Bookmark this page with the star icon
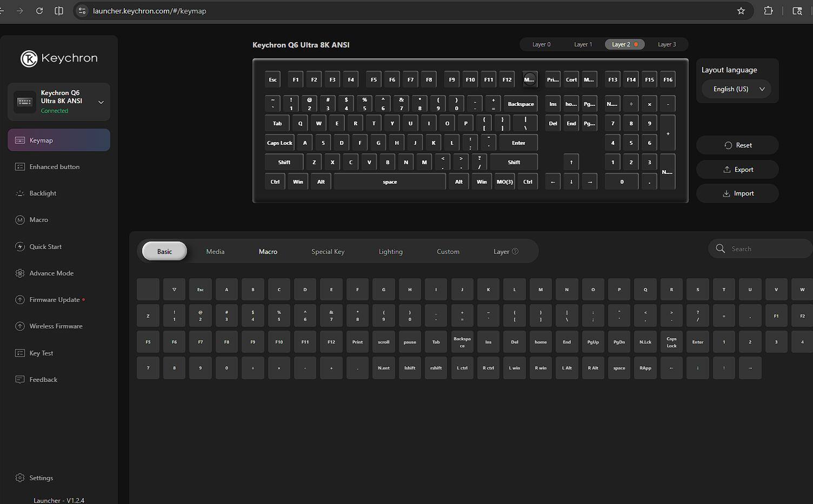Image resolution: width=813 pixels, height=504 pixels. coord(741,11)
